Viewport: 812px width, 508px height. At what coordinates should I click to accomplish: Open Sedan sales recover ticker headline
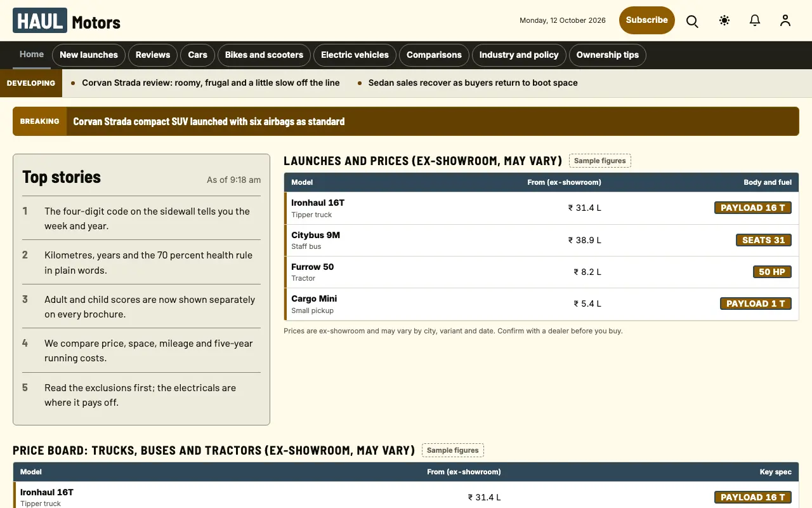click(x=473, y=83)
